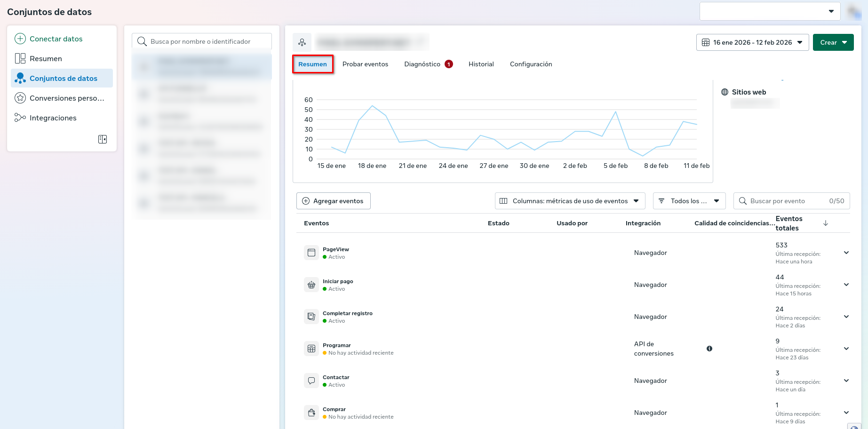Click the Agregar eventos button

pos(334,201)
